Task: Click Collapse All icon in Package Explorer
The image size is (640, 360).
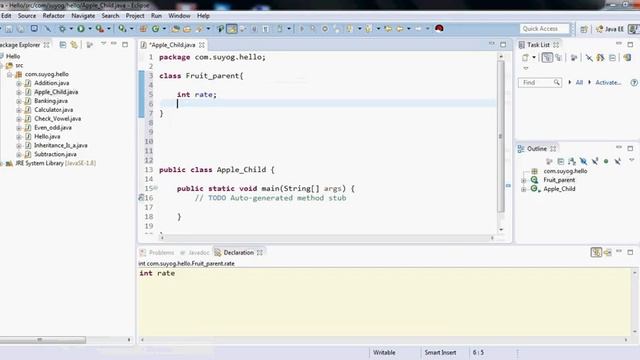Action: pos(62,44)
